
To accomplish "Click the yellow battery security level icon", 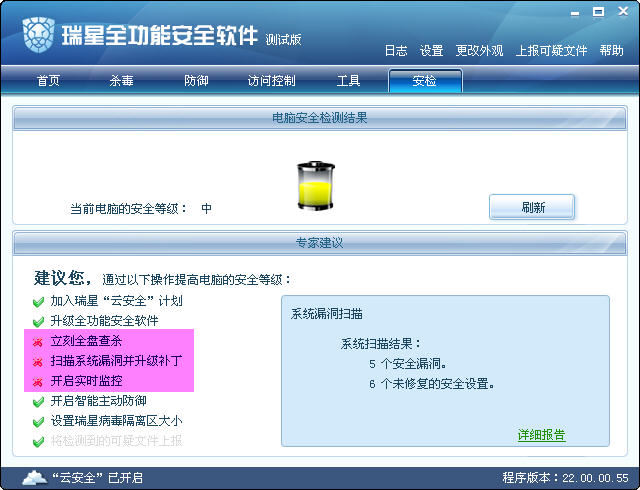I will [x=316, y=186].
